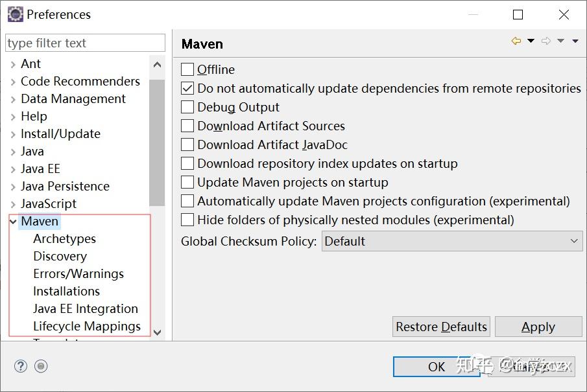Select Archetypes preference page

[64, 238]
